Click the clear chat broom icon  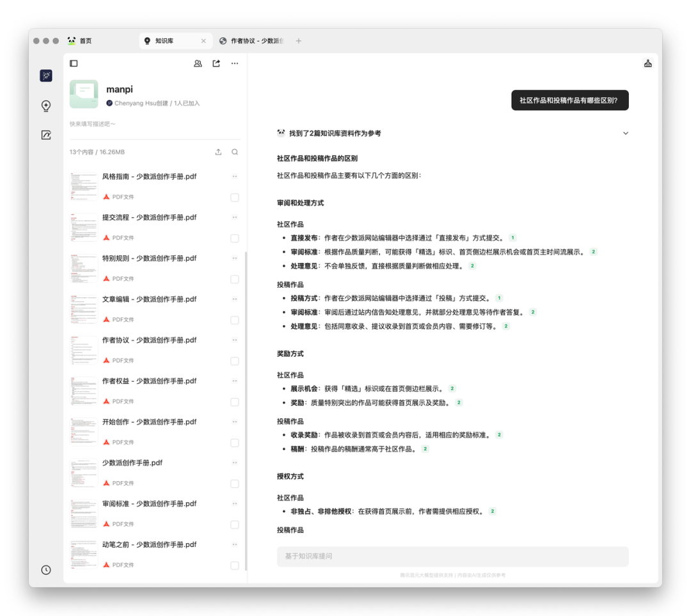[647, 63]
